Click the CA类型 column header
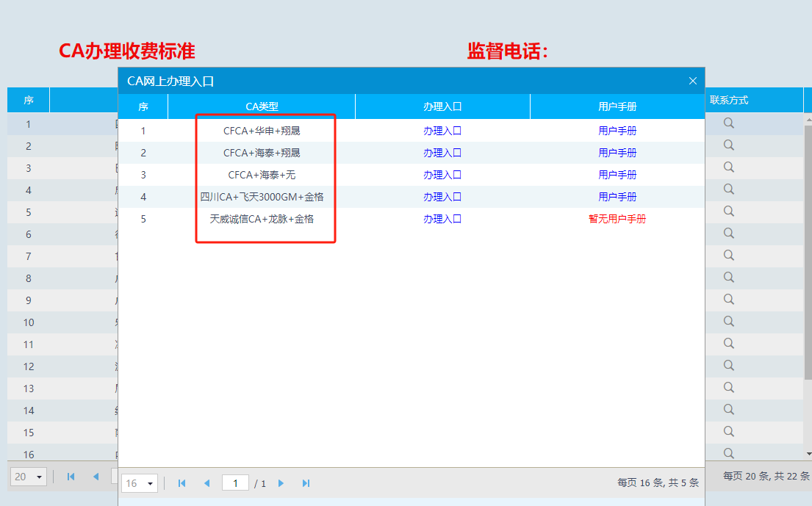 (262, 107)
